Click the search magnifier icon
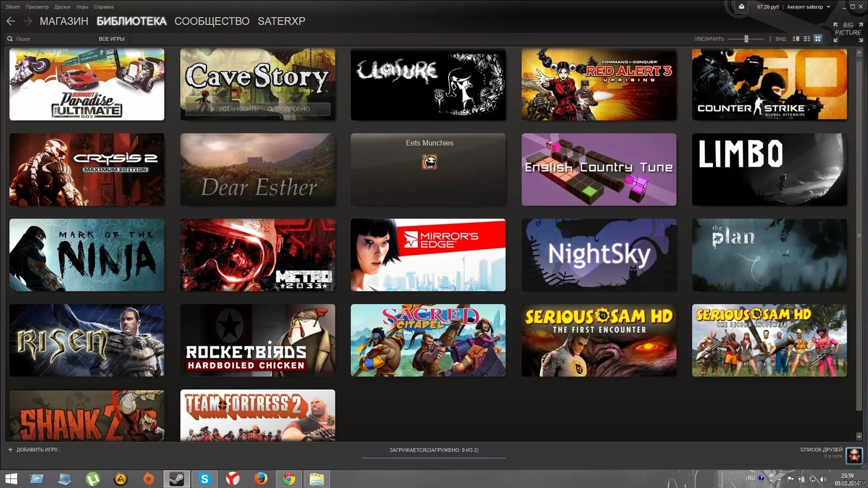 pyautogui.click(x=10, y=38)
